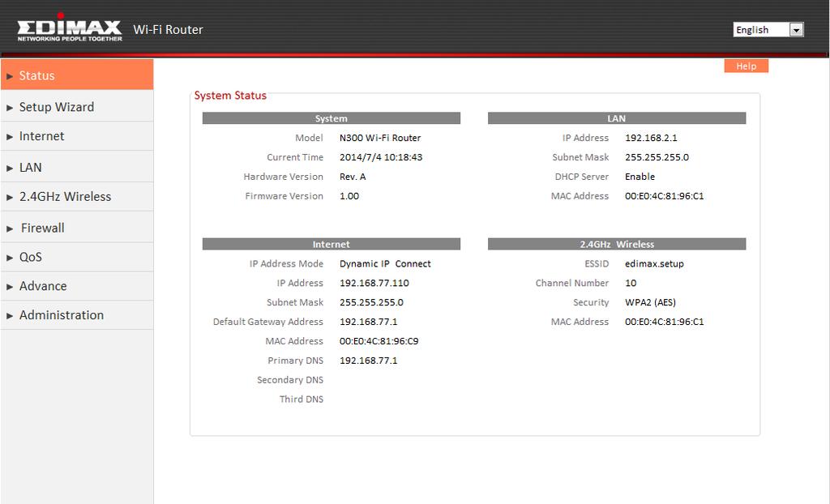Click the ESSID value edimax.setup

[x=654, y=263]
